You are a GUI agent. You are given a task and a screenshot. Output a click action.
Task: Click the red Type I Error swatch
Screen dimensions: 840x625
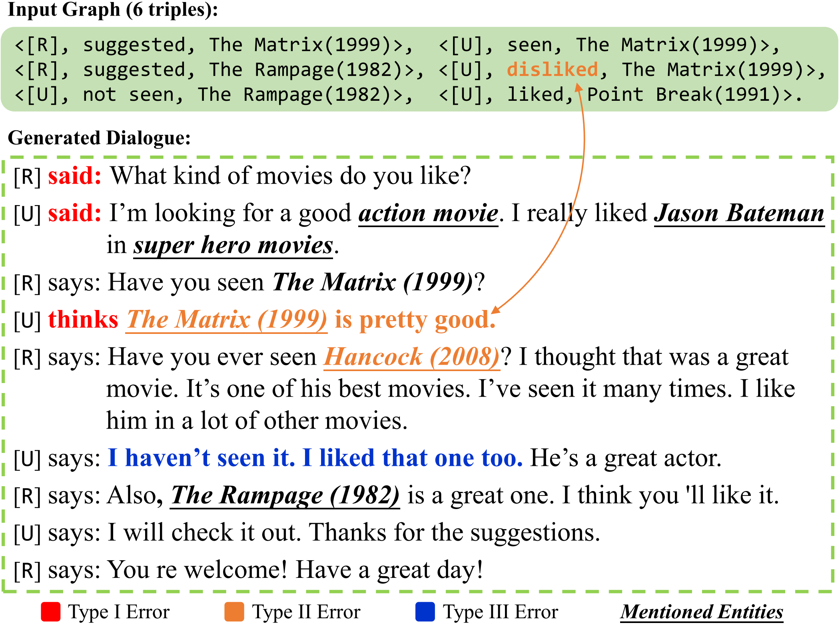(x=51, y=612)
